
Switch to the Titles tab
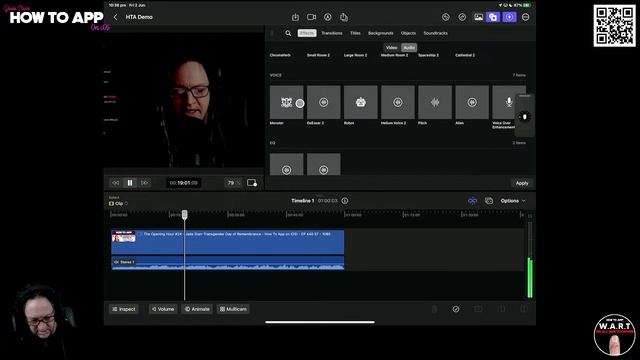click(355, 33)
